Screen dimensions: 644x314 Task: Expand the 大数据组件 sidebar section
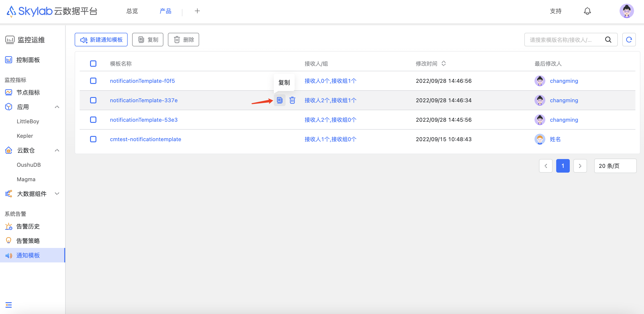57,193
